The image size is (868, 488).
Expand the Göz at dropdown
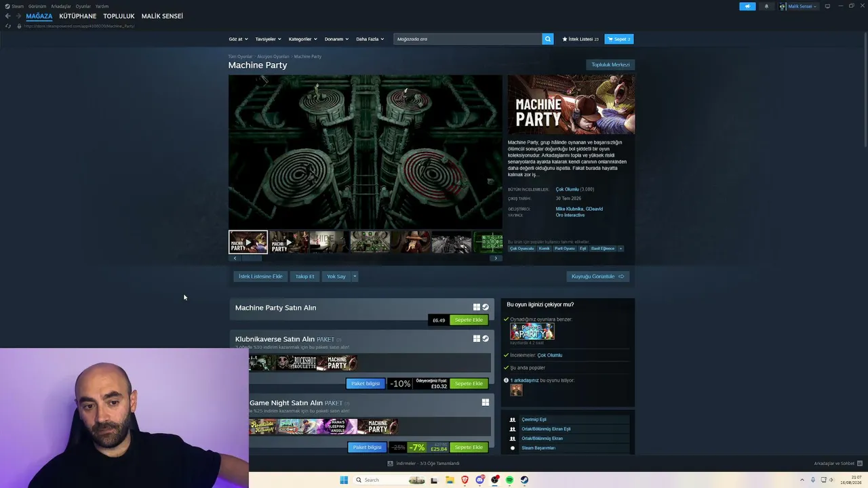(238, 39)
